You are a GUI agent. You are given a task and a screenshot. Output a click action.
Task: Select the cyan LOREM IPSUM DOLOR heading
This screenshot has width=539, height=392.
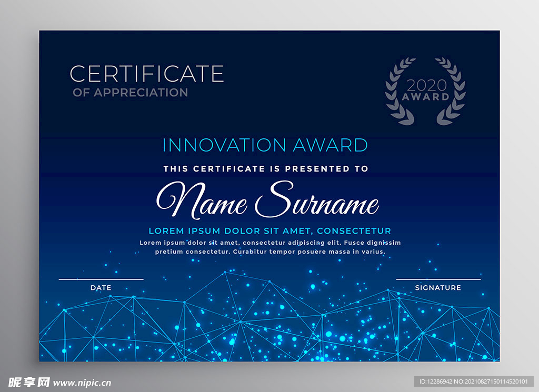click(x=270, y=231)
